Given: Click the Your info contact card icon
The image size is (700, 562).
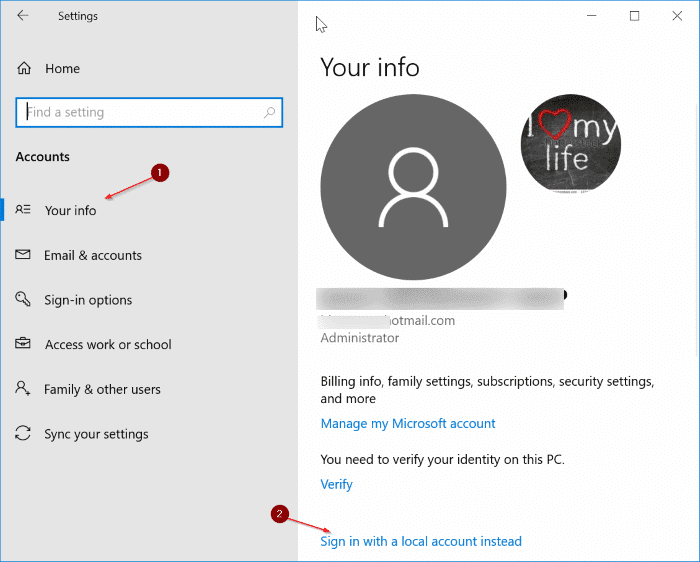Looking at the screenshot, I should [x=23, y=209].
